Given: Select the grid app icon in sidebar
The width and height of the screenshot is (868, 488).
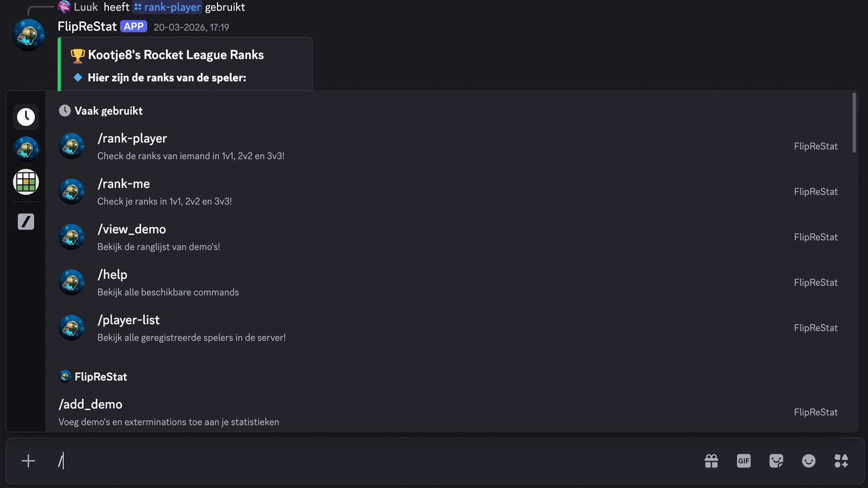Looking at the screenshot, I should coord(26,182).
